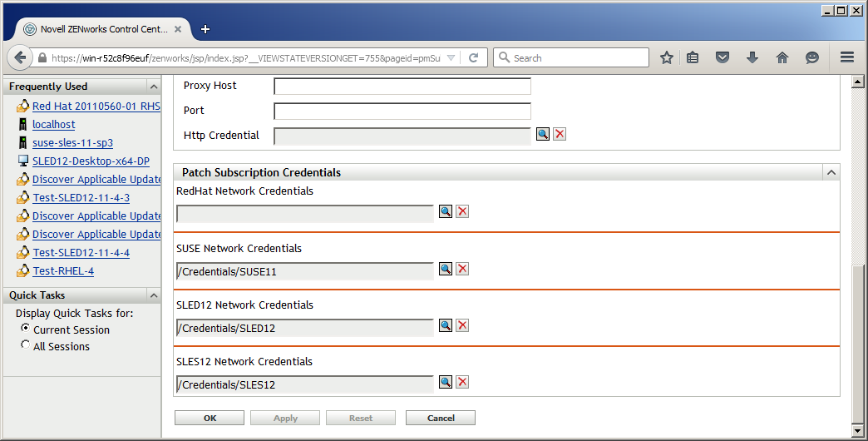Image resolution: width=868 pixels, height=441 pixels.
Task: Click the Cancel button
Action: coord(441,418)
